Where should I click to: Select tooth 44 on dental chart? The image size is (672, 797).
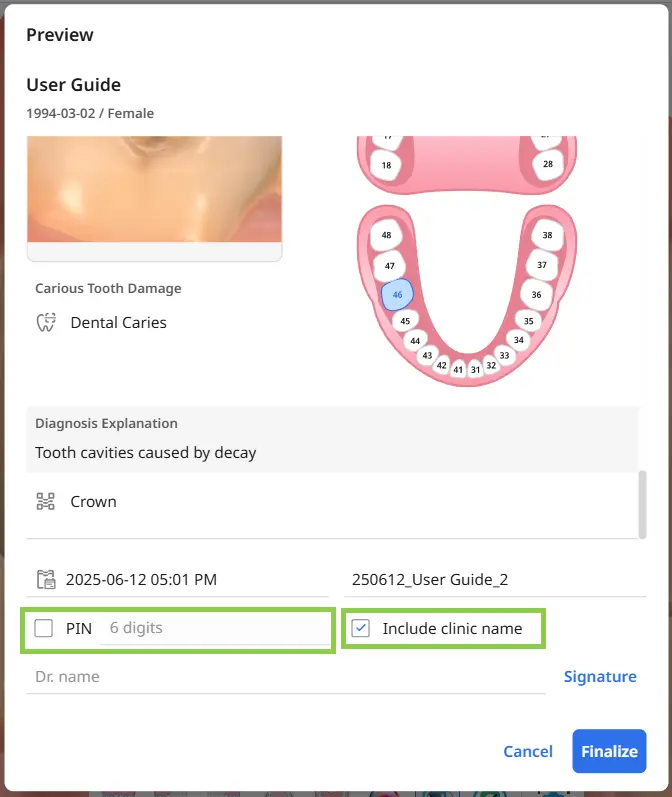[415, 341]
